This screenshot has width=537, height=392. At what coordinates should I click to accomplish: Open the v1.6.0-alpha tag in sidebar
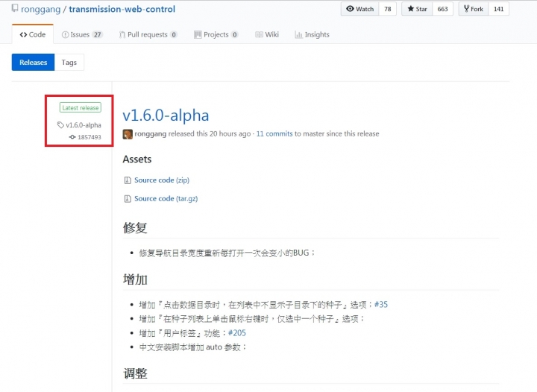[x=84, y=125]
